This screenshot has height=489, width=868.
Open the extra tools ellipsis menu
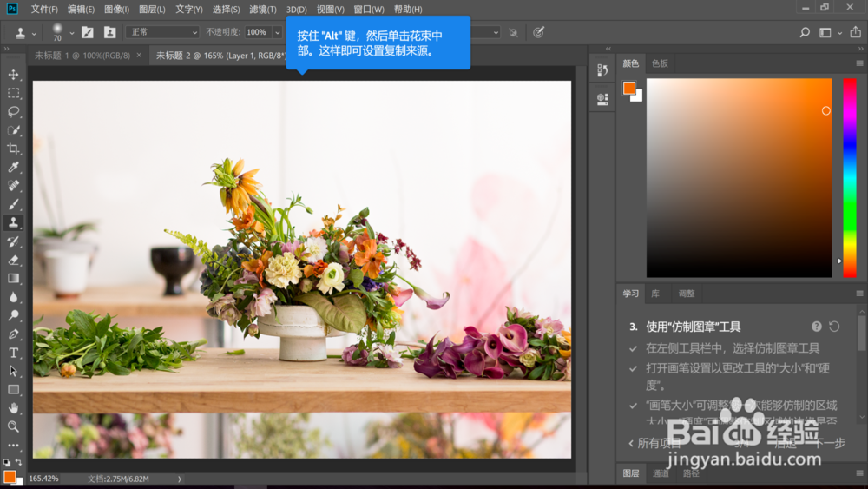pos(13,446)
